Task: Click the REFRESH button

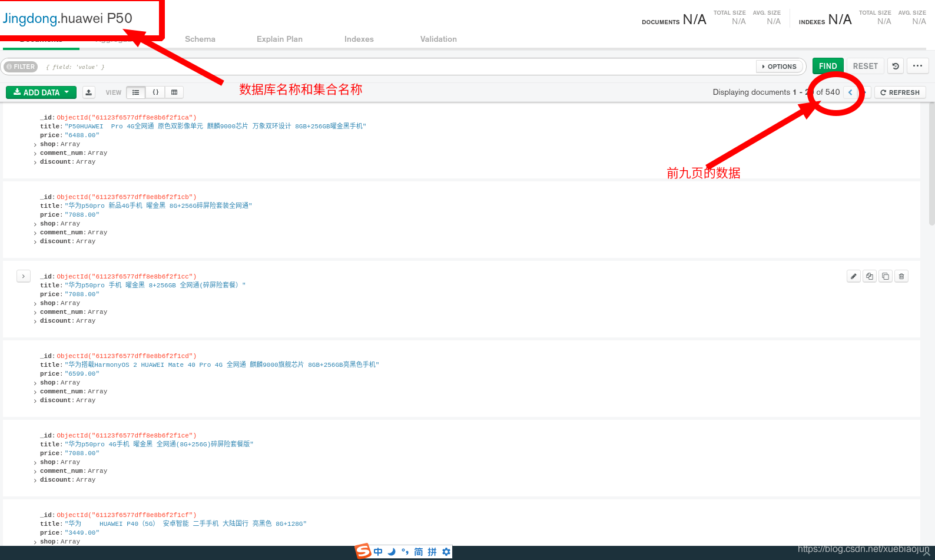Action: pos(900,92)
